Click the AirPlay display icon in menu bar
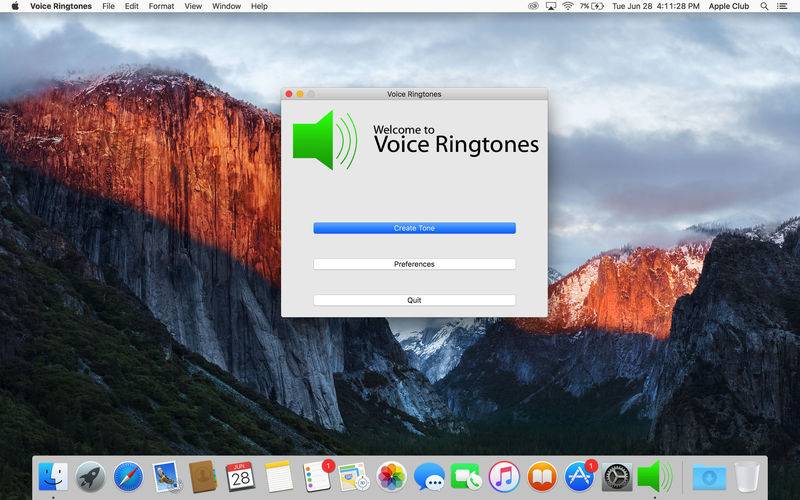Screen dimensions: 800x500 click(x=551, y=6)
